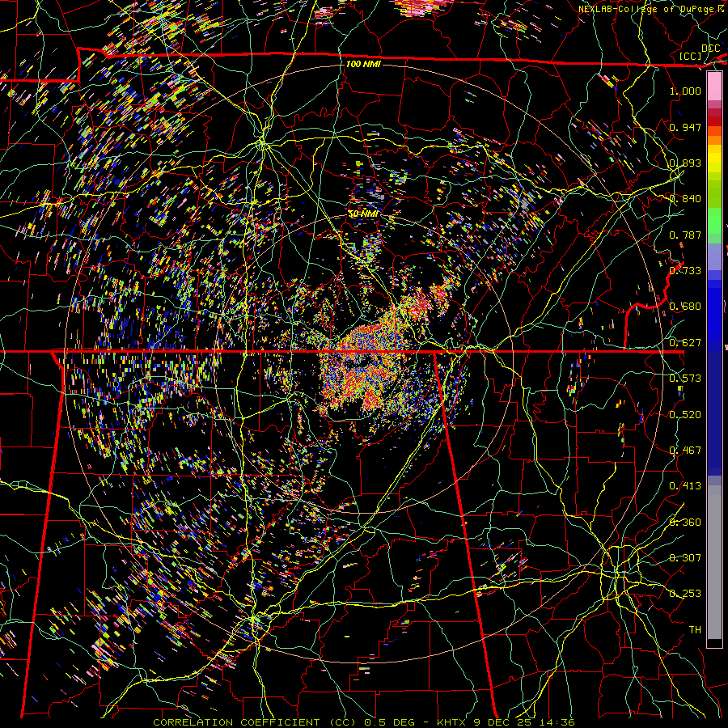Click the "DCC" label above the color scale

(x=710, y=49)
